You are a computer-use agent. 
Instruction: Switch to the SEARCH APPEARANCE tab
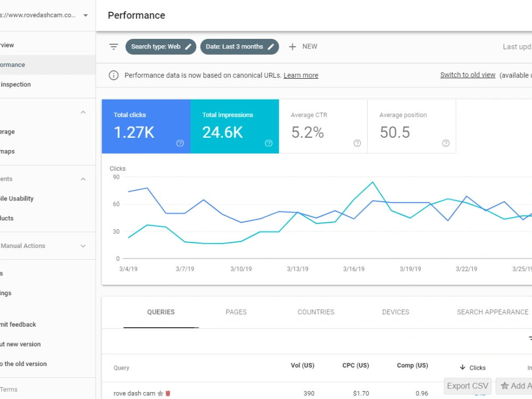[x=493, y=312]
